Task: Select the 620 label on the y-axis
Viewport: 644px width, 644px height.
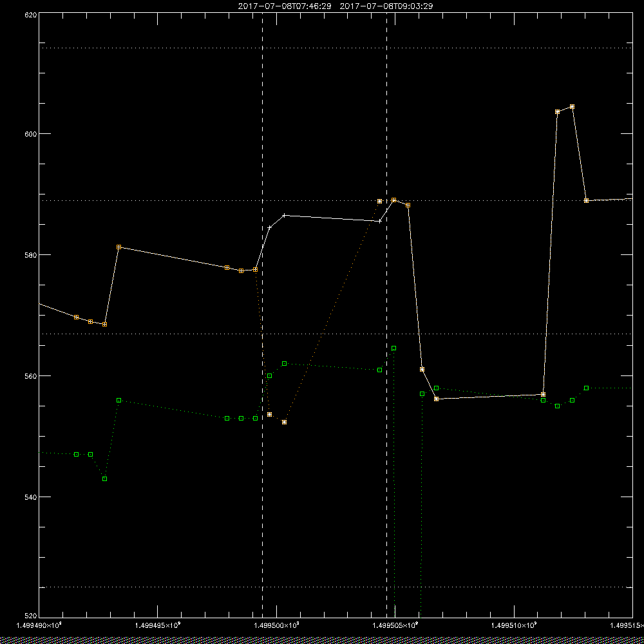Action: 32,14
